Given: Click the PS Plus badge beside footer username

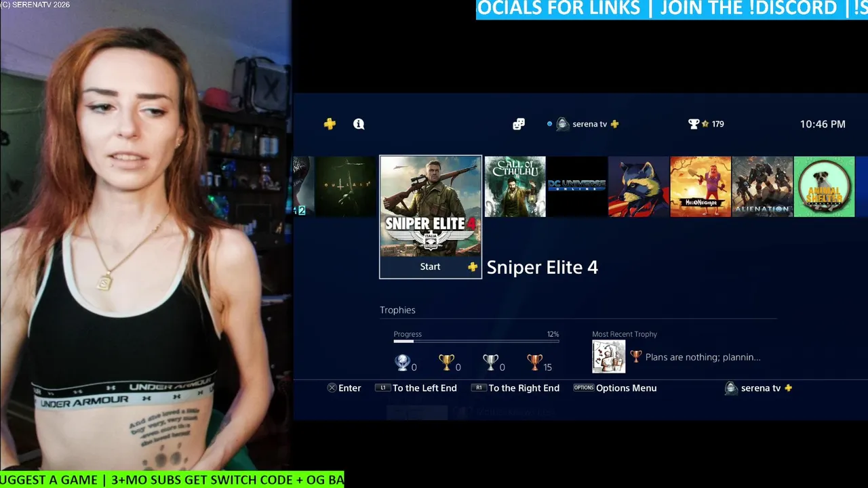Looking at the screenshot, I should pyautogui.click(x=788, y=388).
